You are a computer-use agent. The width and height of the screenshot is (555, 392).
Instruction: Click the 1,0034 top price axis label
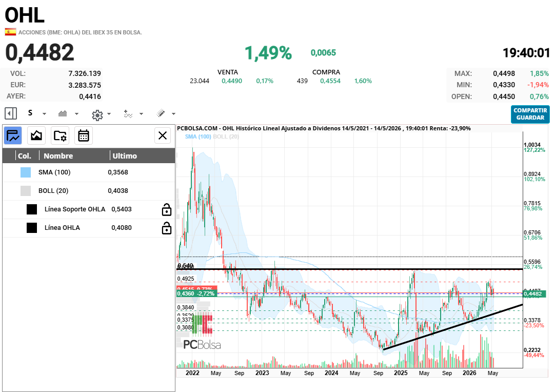coord(532,145)
